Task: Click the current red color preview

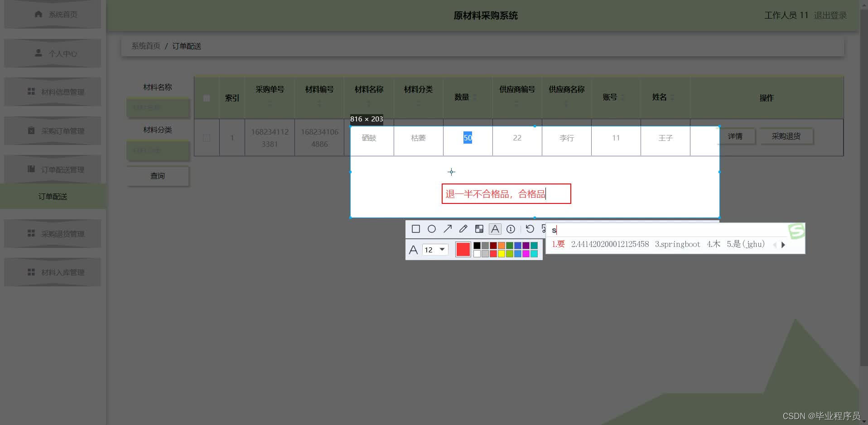Action: click(463, 250)
